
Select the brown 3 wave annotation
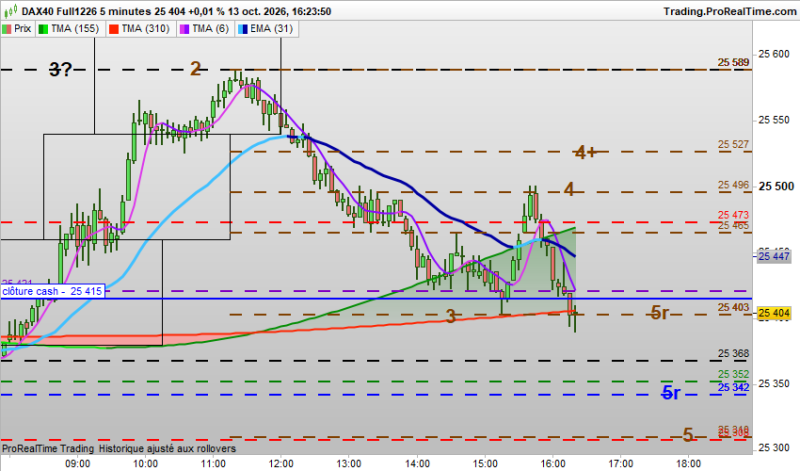click(x=451, y=316)
